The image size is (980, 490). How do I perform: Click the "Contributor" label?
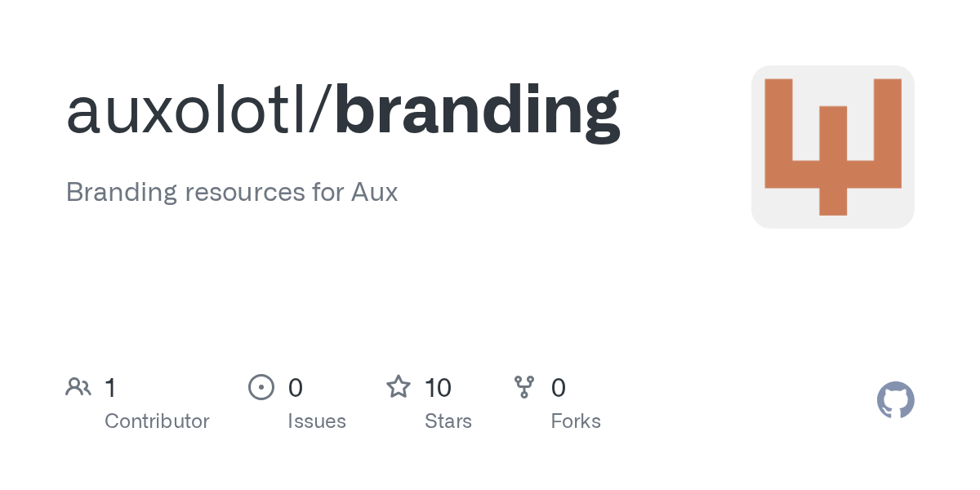(157, 421)
